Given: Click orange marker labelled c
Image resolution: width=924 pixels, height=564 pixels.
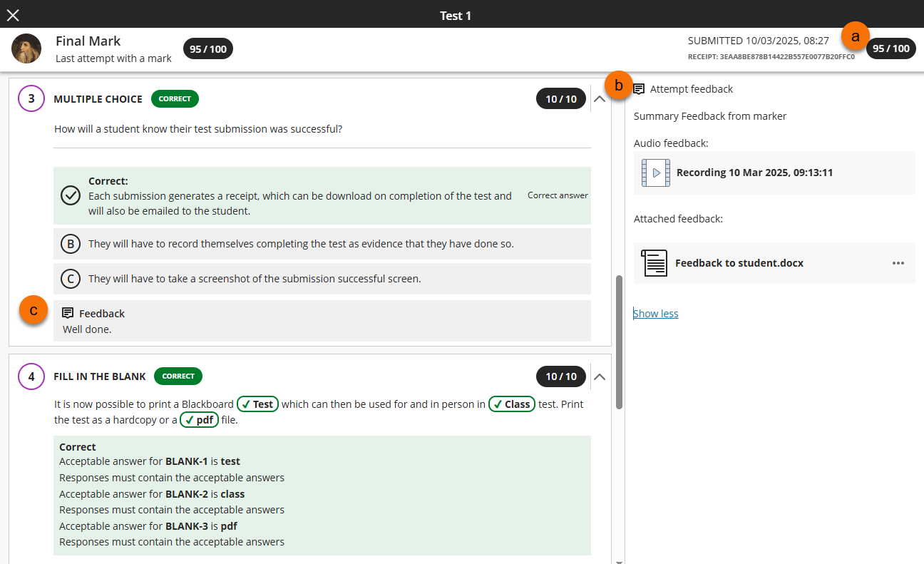Looking at the screenshot, I should tap(34, 310).
